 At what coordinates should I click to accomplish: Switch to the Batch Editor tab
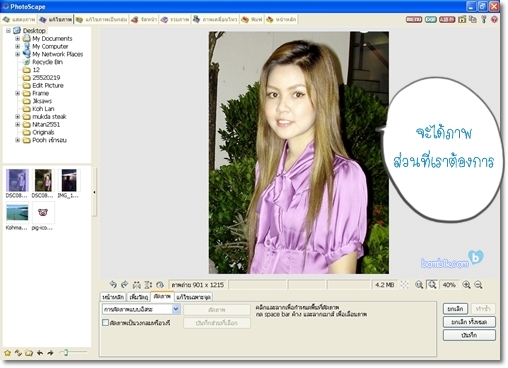click(x=101, y=20)
